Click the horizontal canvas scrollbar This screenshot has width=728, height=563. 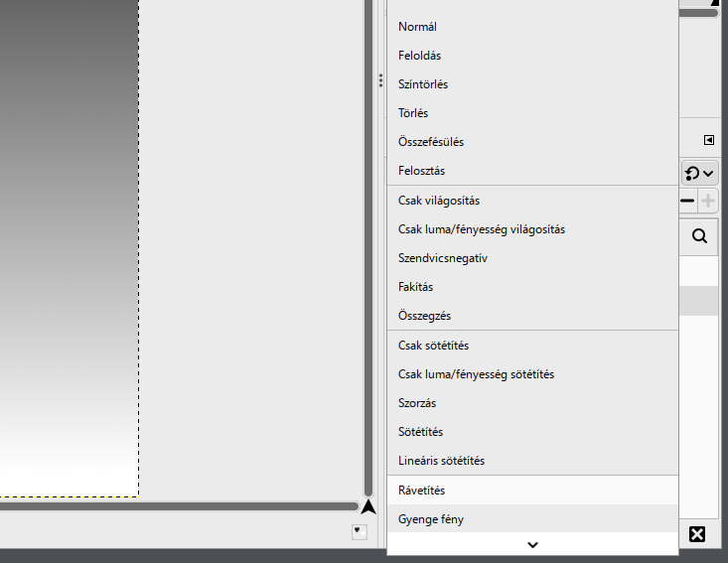pyautogui.click(x=179, y=506)
